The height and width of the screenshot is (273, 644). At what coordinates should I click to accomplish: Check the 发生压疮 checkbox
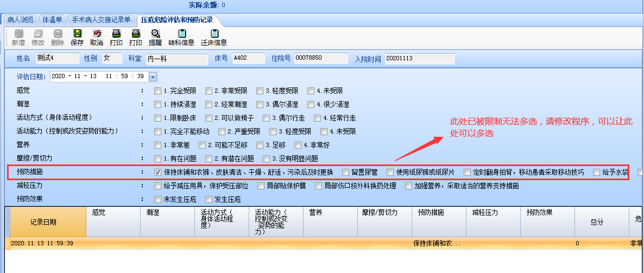tap(209, 200)
